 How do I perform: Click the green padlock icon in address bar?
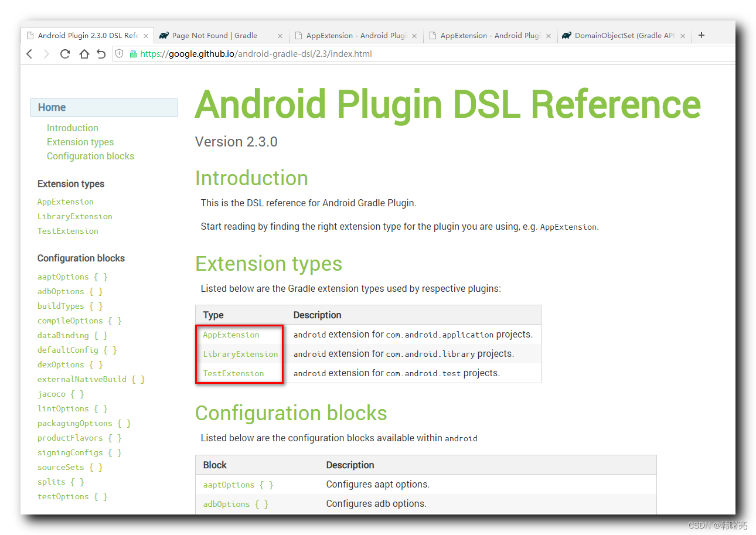(133, 54)
